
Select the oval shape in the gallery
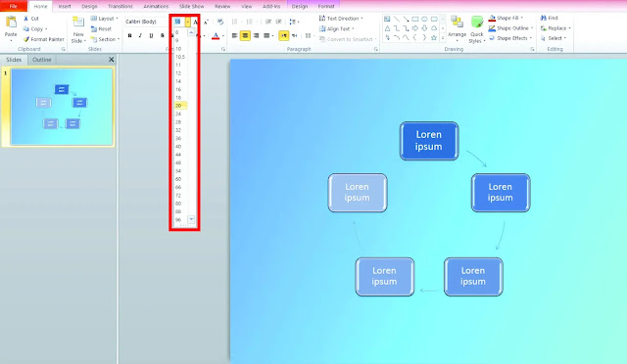[424, 19]
